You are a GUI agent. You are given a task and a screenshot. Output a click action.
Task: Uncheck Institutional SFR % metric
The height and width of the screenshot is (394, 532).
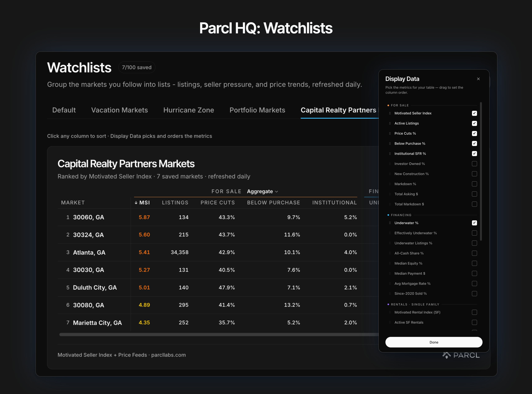click(474, 154)
